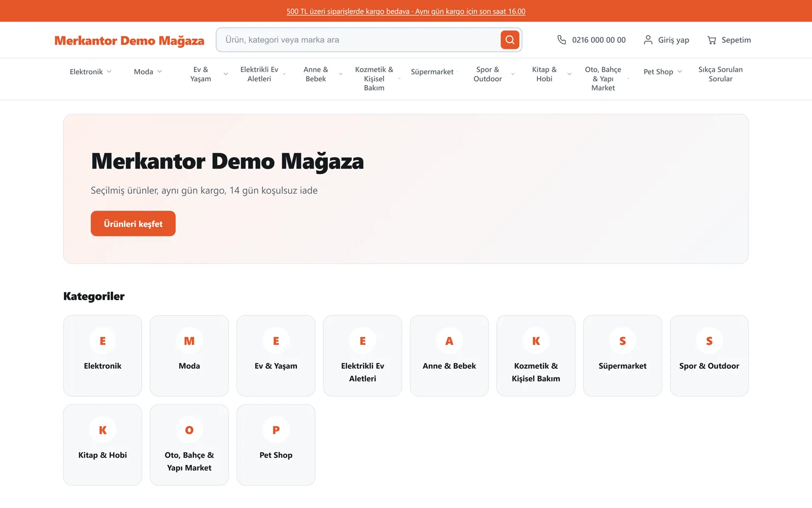Open the Pet Shop category card
Screen dimensions: 812x508
pos(276,445)
